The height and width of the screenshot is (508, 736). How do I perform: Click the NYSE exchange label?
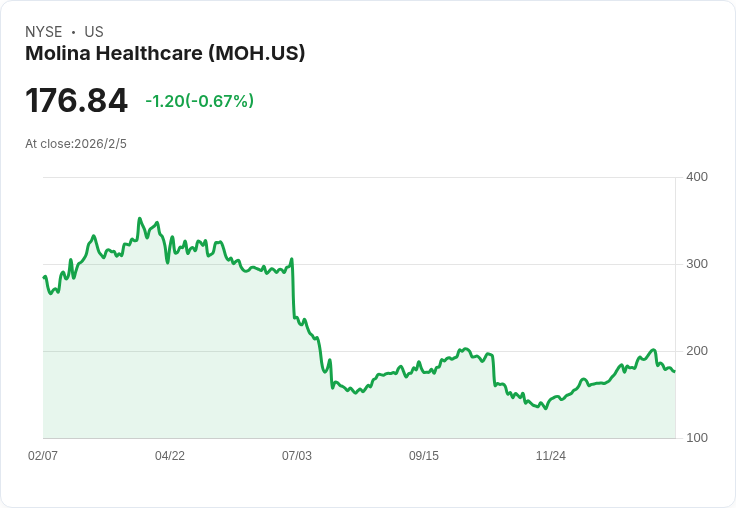coord(44,32)
